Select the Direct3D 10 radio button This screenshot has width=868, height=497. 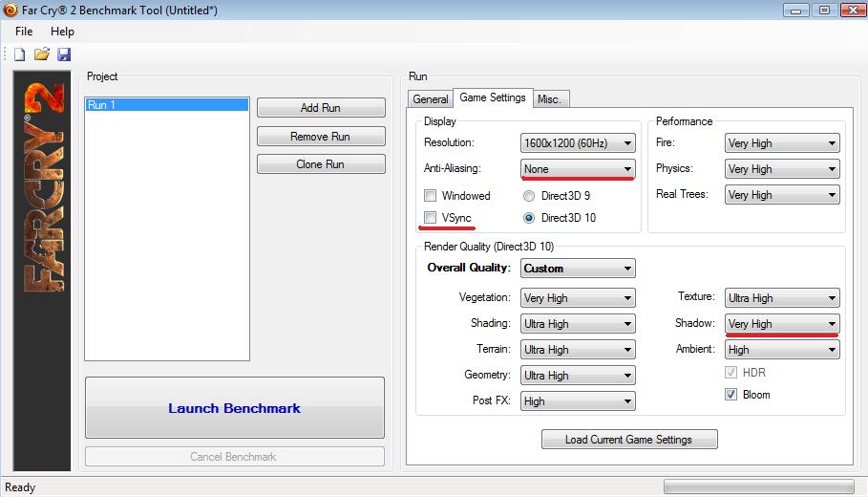click(x=529, y=218)
